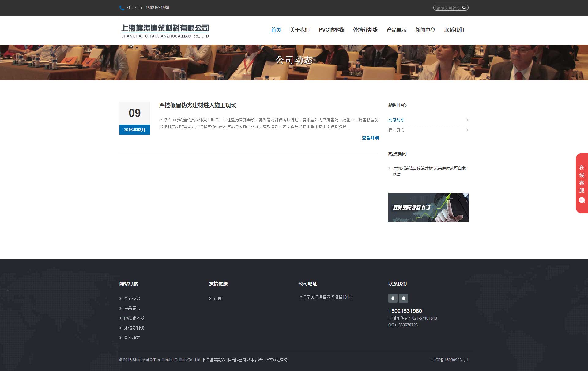Click the QQ number 563670726 text
The width and height of the screenshot is (588, 371).
(x=408, y=325)
